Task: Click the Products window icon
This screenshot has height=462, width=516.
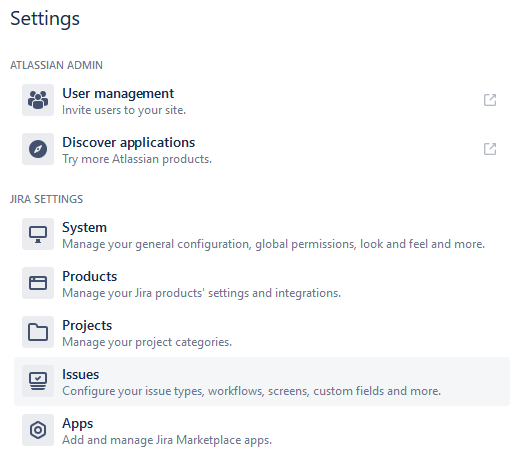Action: click(x=38, y=283)
